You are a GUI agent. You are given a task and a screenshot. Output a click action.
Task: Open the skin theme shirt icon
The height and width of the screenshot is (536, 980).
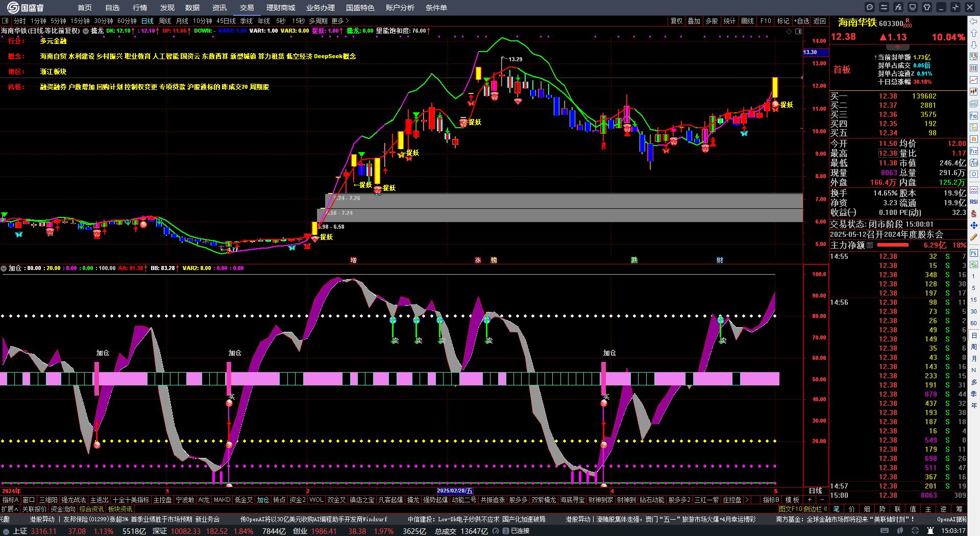click(927, 7)
